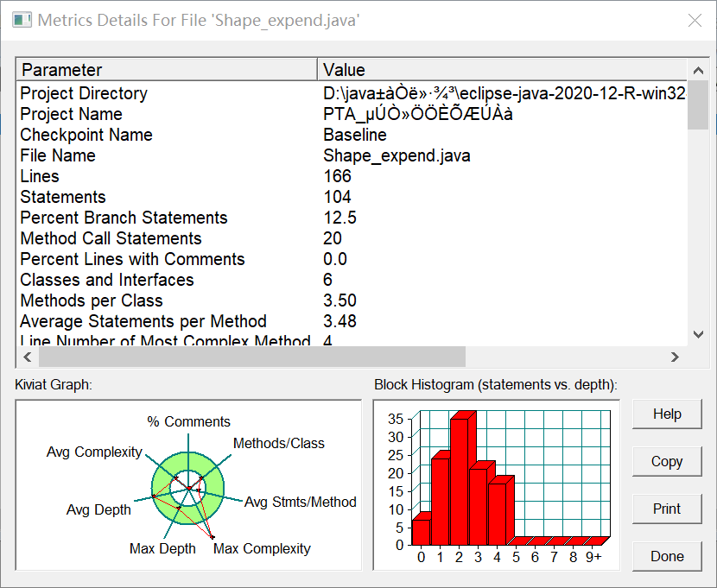Select the File Name parameter
The image size is (717, 588).
(x=58, y=155)
